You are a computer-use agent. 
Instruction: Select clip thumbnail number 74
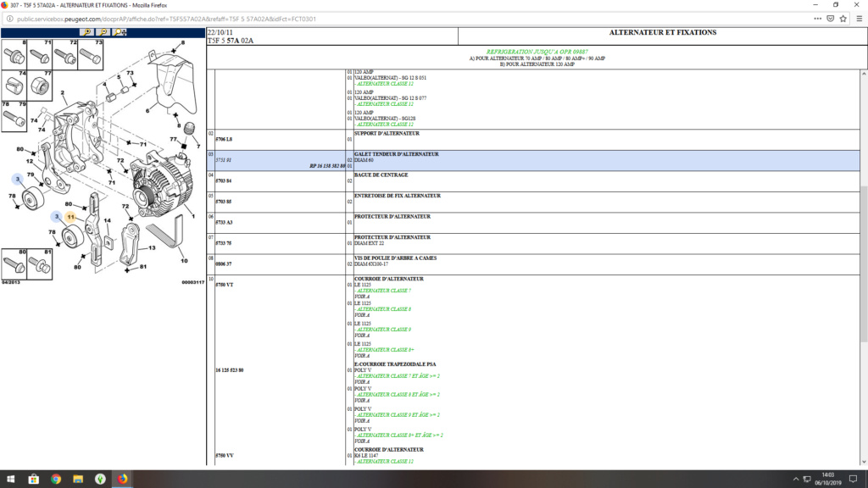point(14,86)
